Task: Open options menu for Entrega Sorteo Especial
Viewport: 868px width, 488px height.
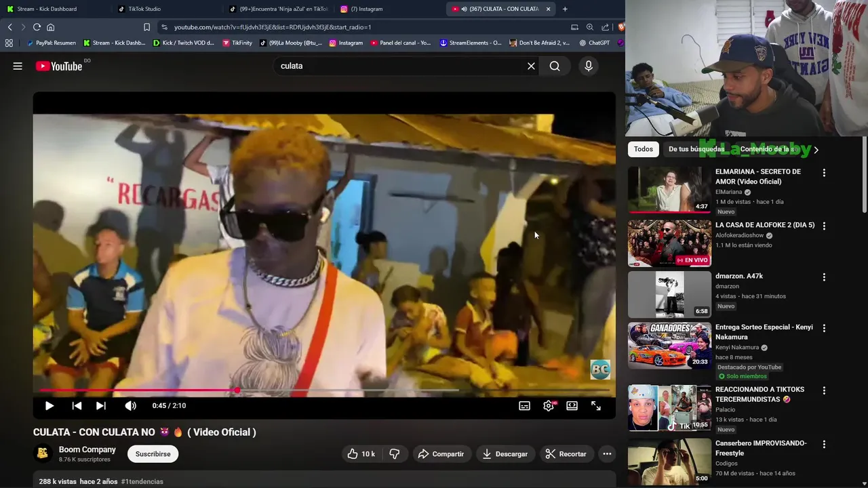Action: pyautogui.click(x=824, y=328)
